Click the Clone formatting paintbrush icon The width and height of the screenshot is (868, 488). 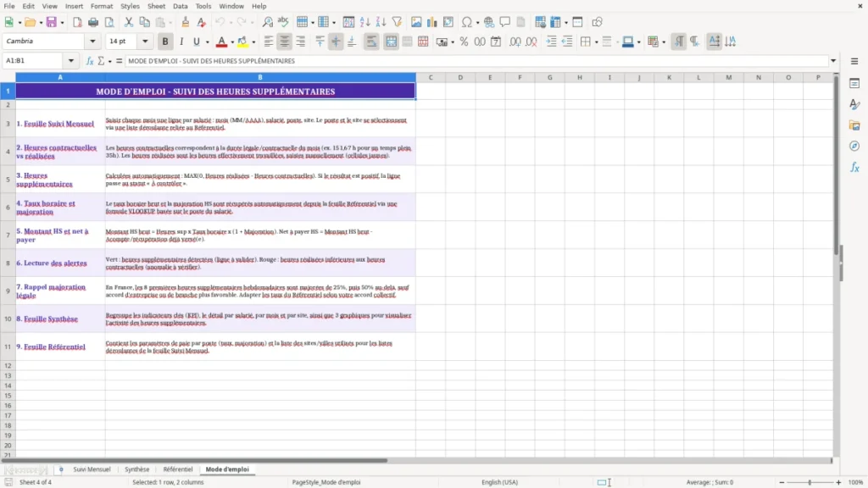(186, 22)
